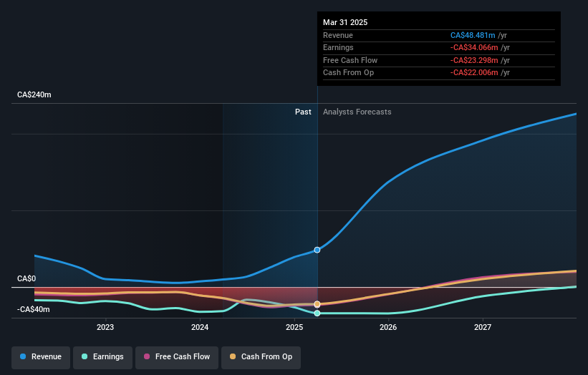588x375 pixels.
Task: Toggle the Revenue legend series
Action: [41, 357]
